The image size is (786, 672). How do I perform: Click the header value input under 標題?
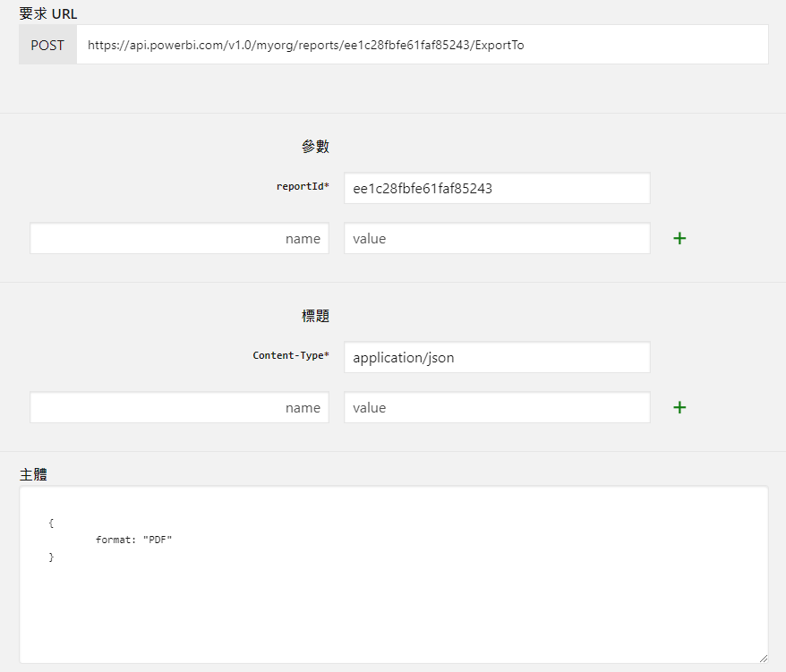[x=497, y=407]
